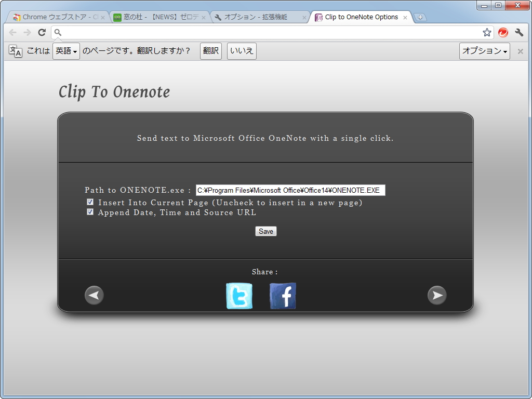This screenshot has height=399, width=532.
Task: Click the Trend Micro extension icon
Action: (502, 32)
